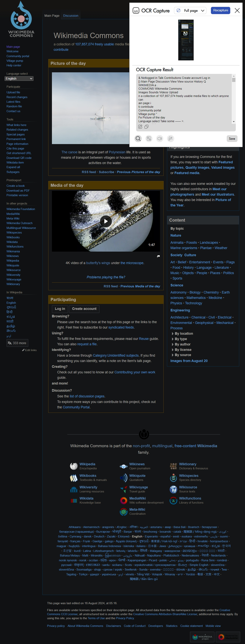This screenshot has width=245, height=644.
Task: Click the edit icon under the OCR result text
Action: tap(140, 127)
